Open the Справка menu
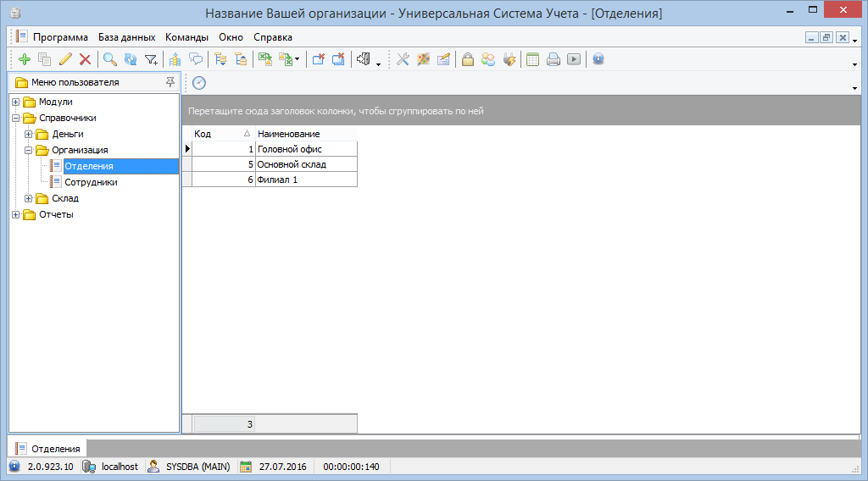Image resolution: width=868 pixels, height=481 pixels. tap(273, 37)
